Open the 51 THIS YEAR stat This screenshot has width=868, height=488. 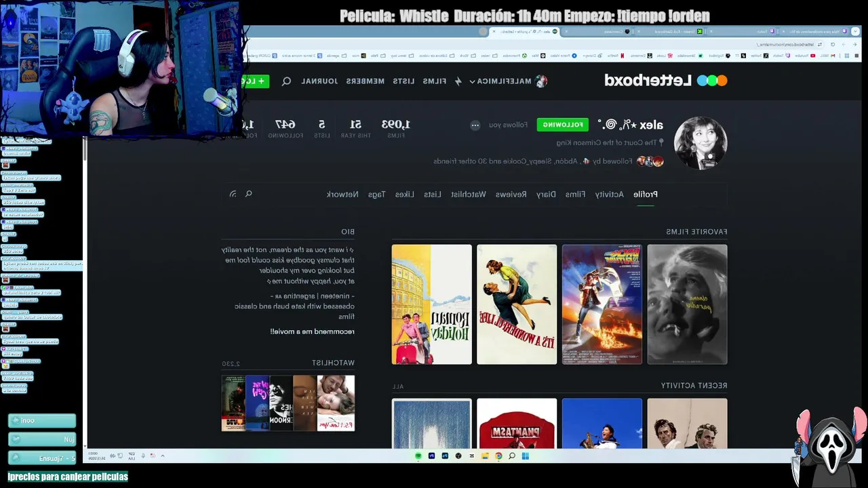point(355,128)
